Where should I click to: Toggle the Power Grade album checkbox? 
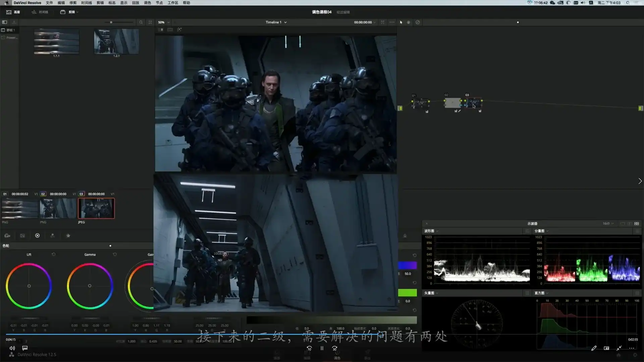(x=3, y=38)
